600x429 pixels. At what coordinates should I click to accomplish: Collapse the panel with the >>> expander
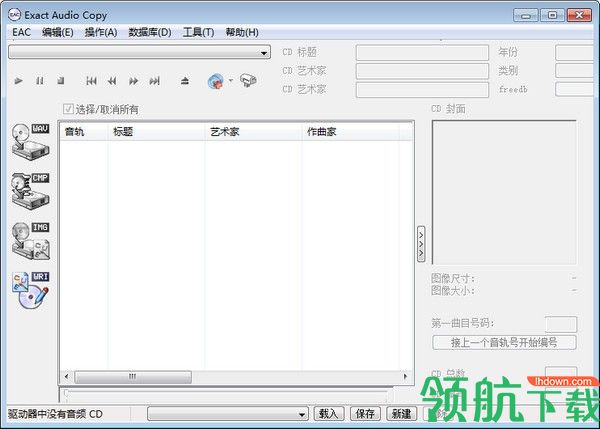click(x=421, y=243)
